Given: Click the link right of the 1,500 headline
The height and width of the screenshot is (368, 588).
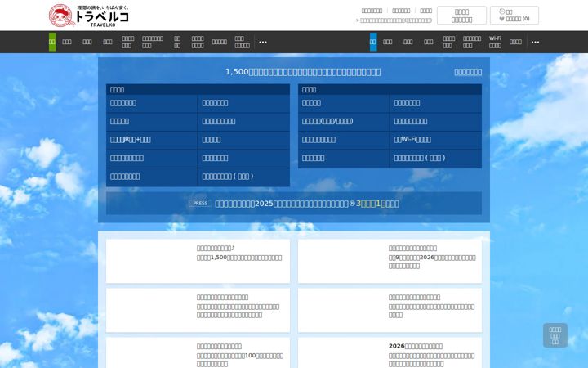Looking at the screenshot, I should coord(468,72).
